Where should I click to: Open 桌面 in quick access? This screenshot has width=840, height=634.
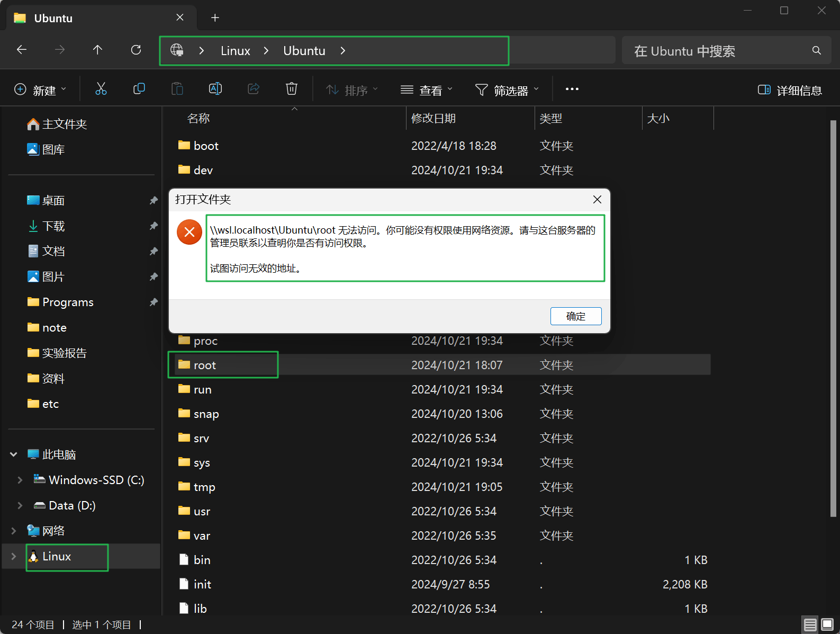[x=46, y=200]
